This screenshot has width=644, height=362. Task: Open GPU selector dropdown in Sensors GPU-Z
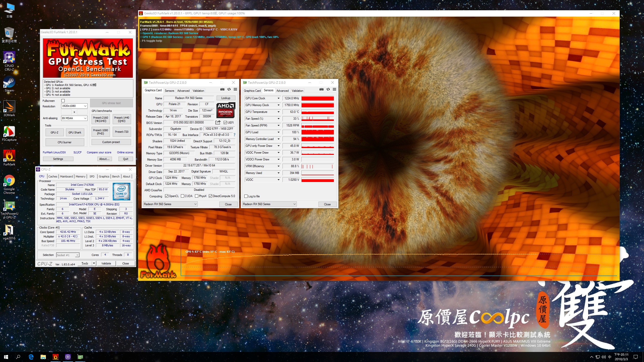pos(269,204)
